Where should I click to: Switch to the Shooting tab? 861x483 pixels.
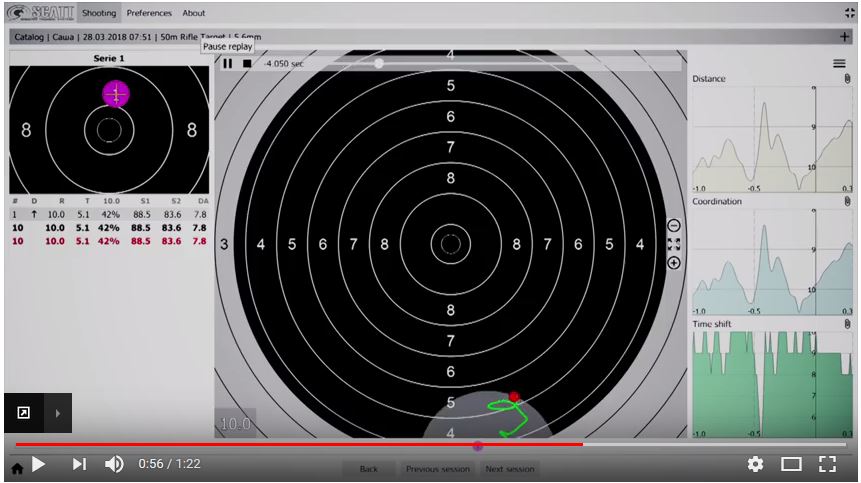99,13
